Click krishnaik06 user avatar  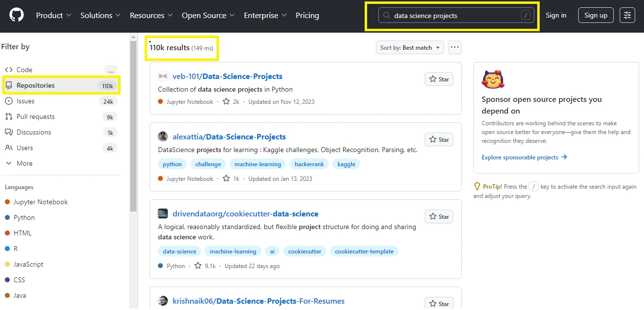coord(163,301)
